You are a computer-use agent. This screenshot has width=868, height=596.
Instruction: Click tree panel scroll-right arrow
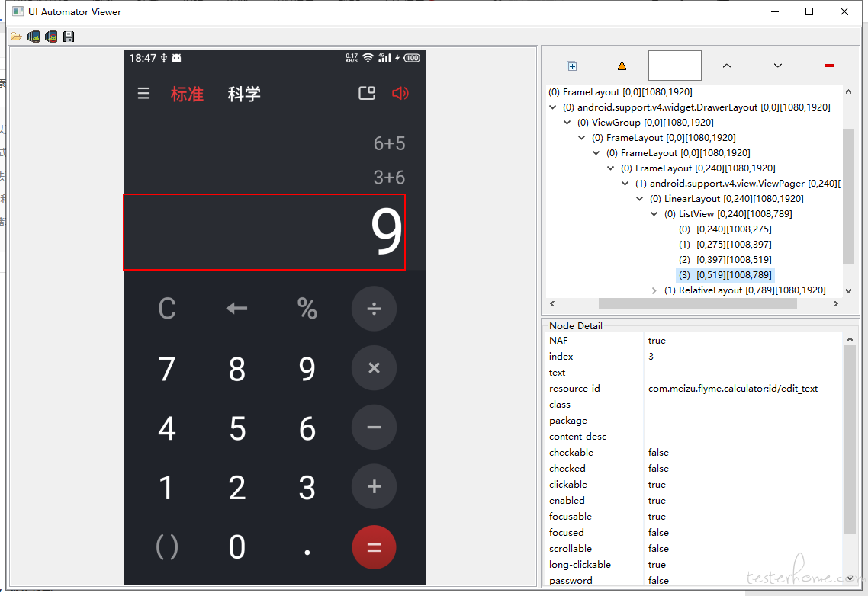[x=835, y=304]
